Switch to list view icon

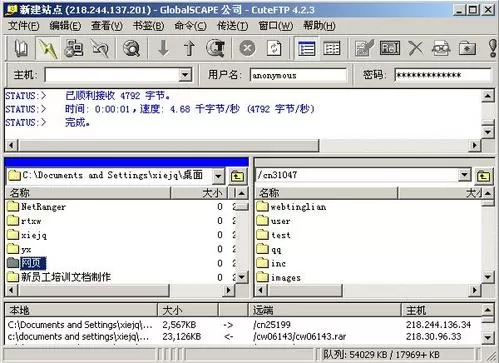307,49
